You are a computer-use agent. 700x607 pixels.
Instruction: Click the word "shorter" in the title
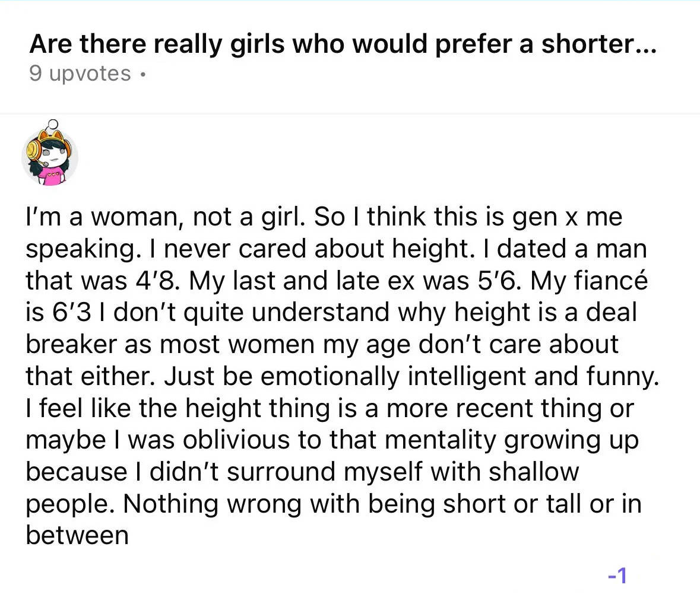pyautogui.click(x=588, y=44)
